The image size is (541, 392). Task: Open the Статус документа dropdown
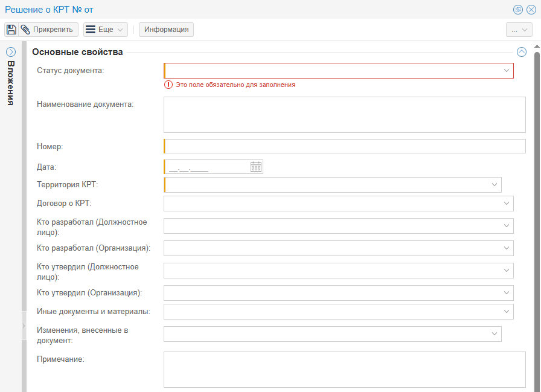point(507,71)
